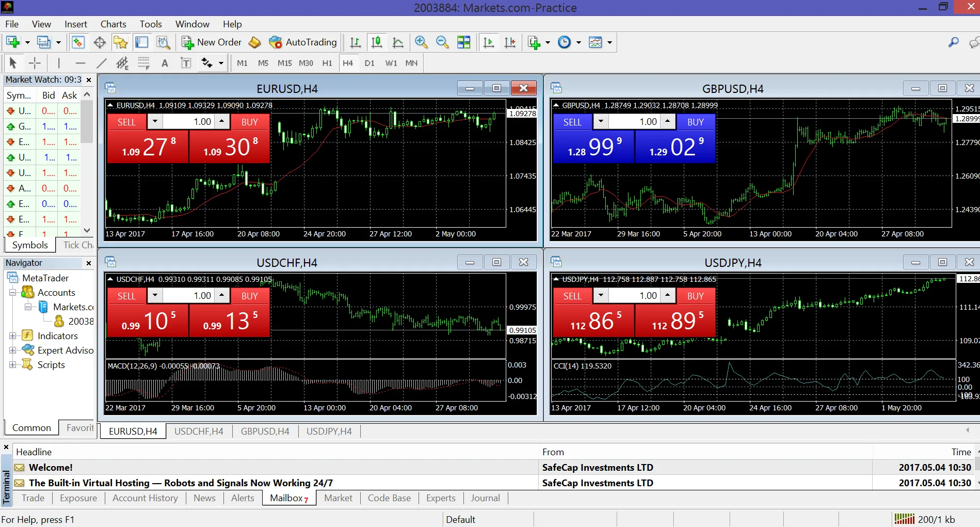Switch to the W1 timeframe
Viewport: 980px width, 527px height.
pyautogui.click(x=391, y=63)
